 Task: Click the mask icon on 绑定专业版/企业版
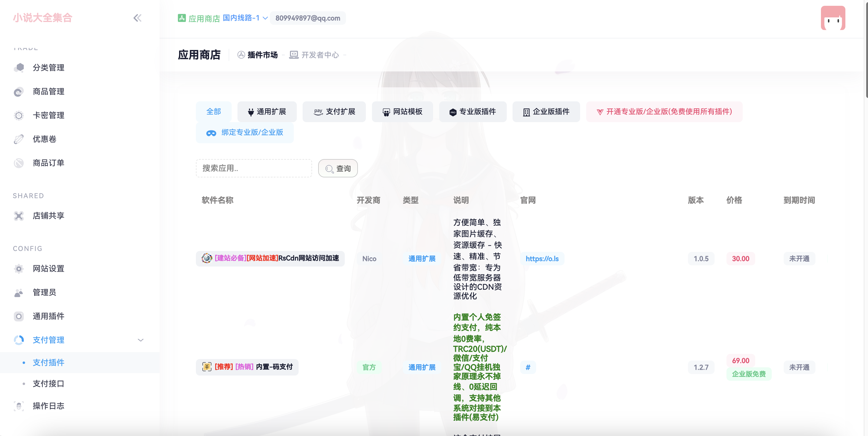[x=211, y=133]
